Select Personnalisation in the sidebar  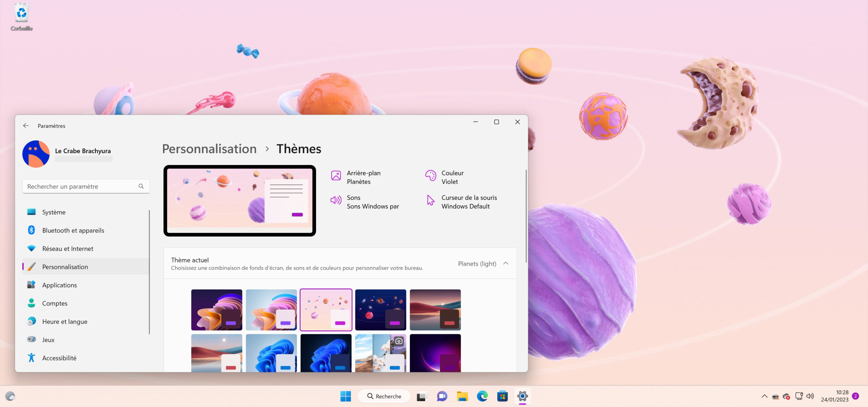[x=85, y=267]
